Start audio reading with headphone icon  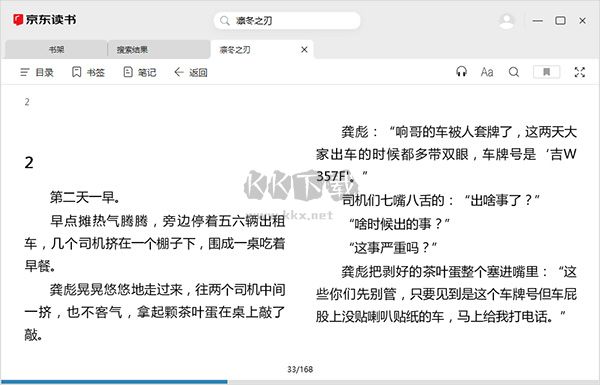(x=461, y=72)
